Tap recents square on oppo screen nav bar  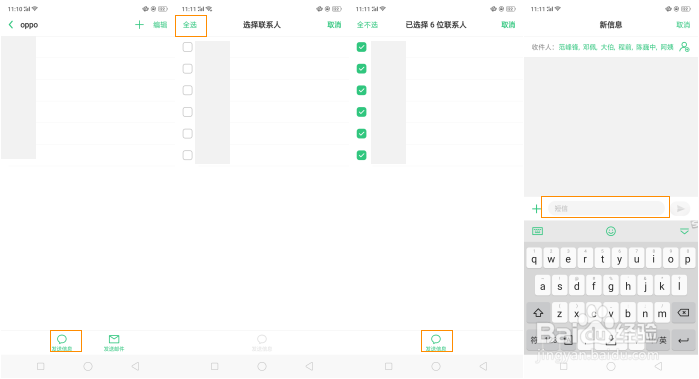tap(41, 366)
